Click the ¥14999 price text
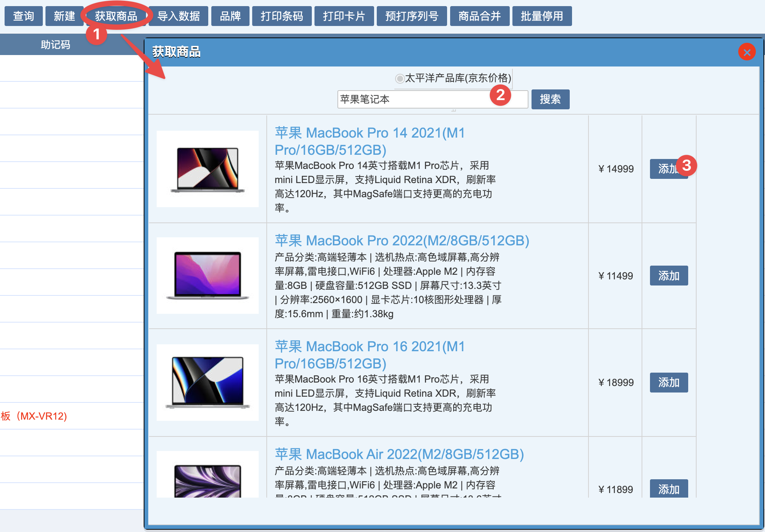 pyautogui.click(x=616, y=169)
